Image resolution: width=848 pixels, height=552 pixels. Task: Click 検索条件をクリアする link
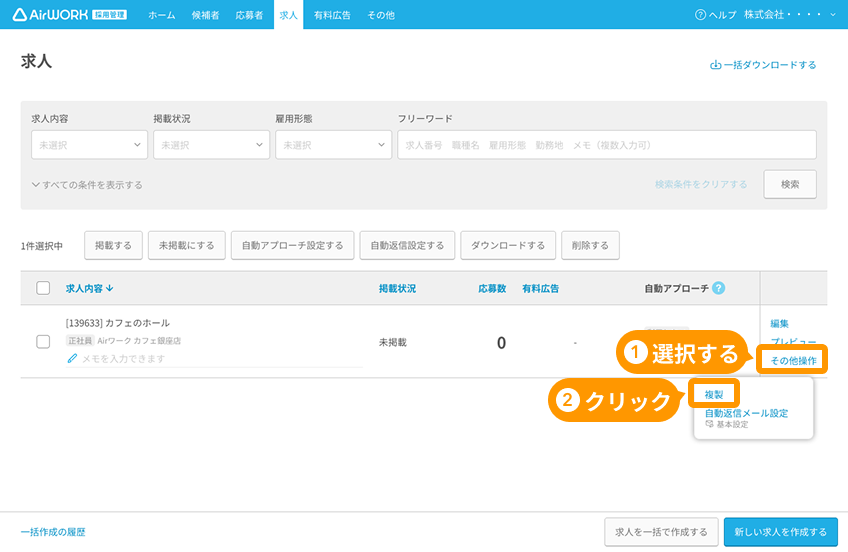[701, 184]
